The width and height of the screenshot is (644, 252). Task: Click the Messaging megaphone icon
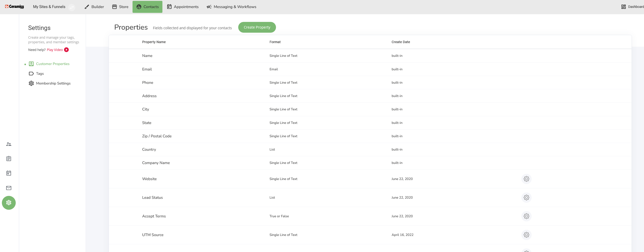click(209, 7)
